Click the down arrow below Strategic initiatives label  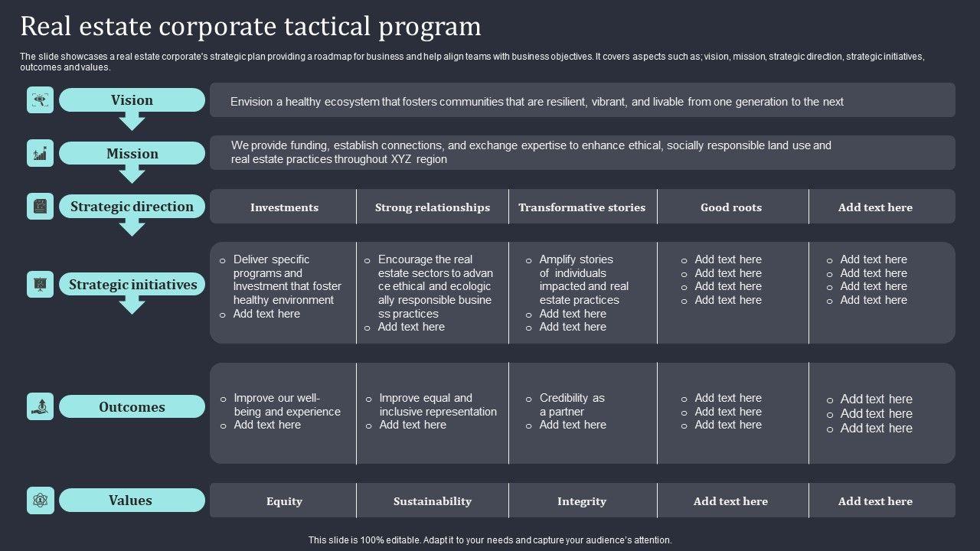click(x=132, y=305)
